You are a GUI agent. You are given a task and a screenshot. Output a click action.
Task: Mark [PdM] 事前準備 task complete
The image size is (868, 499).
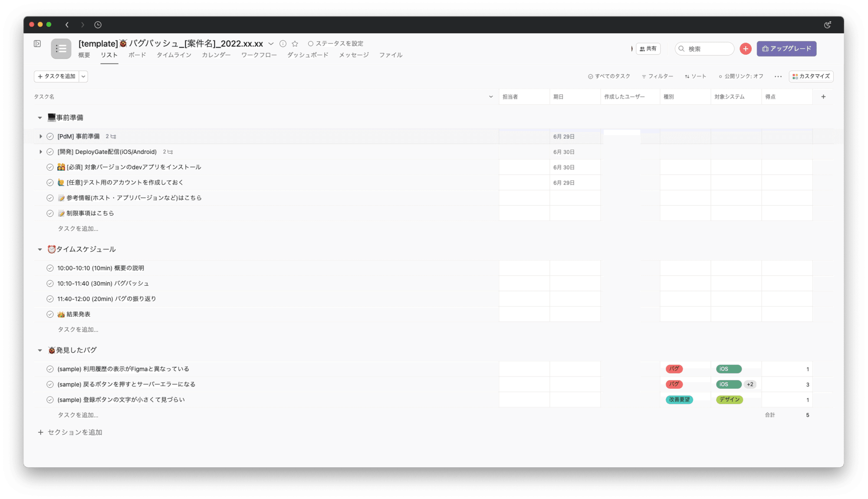coord(50,136)
